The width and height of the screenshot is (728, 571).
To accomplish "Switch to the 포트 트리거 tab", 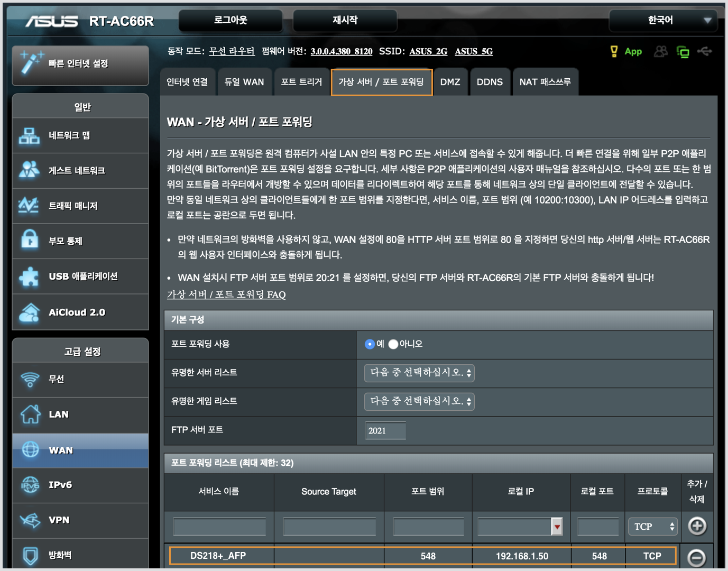I will pyautogui.click(x=301, y=82).
